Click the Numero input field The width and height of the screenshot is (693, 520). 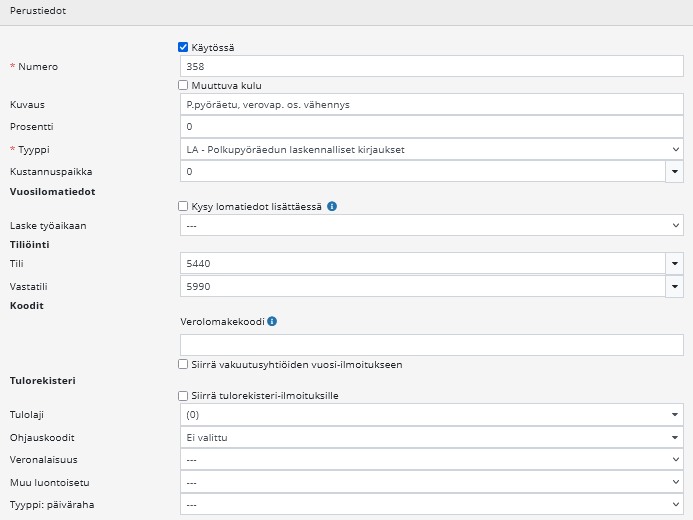point(430,67)
